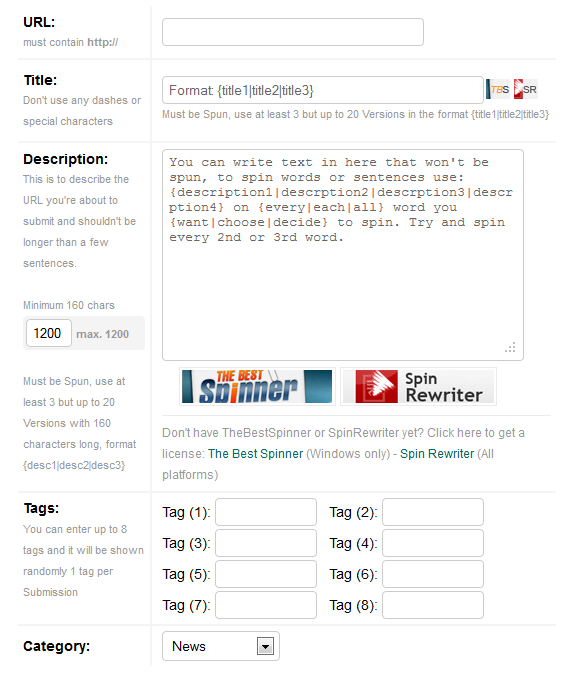Focus the Tag (4) field
The height and width of the screenshot is (680, 570).
[433, 543]
